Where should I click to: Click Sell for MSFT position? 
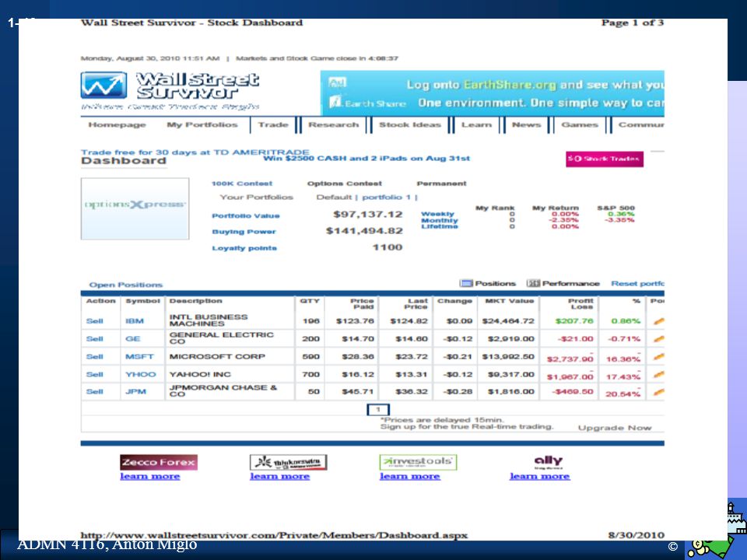pyautogui.click(x=94, y=357)
